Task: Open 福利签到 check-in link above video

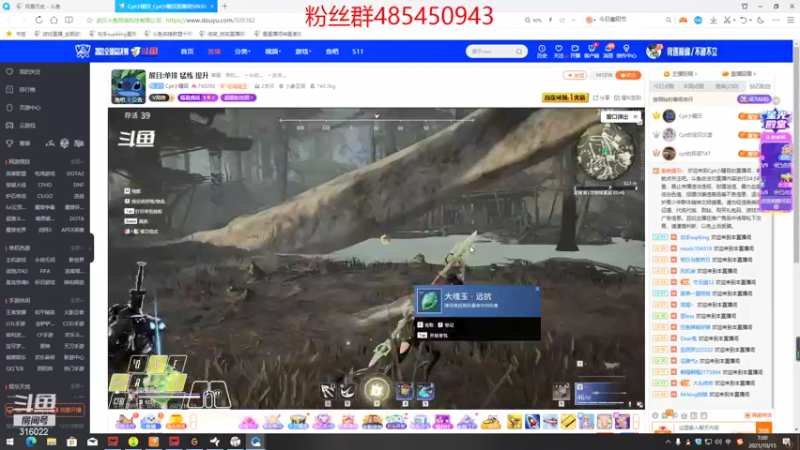Action: (628, 97)
